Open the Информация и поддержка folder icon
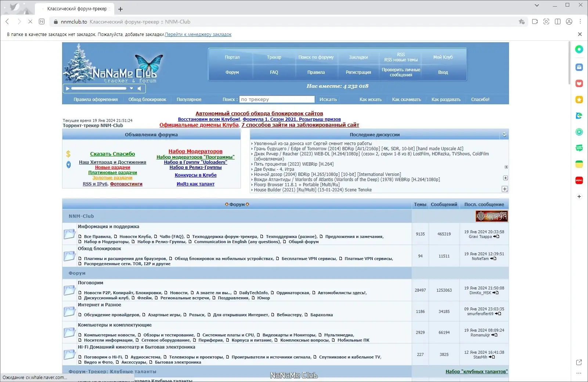 pos(69,234)
